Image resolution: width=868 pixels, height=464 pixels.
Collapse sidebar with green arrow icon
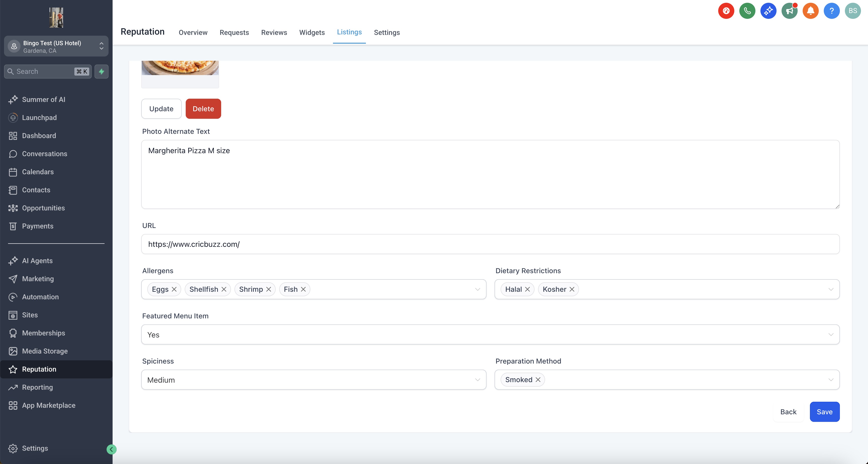pyautogui.click(x=112, y=449)
